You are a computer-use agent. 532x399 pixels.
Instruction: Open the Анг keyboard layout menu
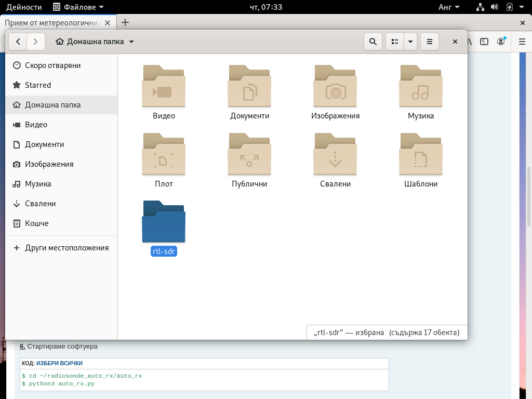448,7
